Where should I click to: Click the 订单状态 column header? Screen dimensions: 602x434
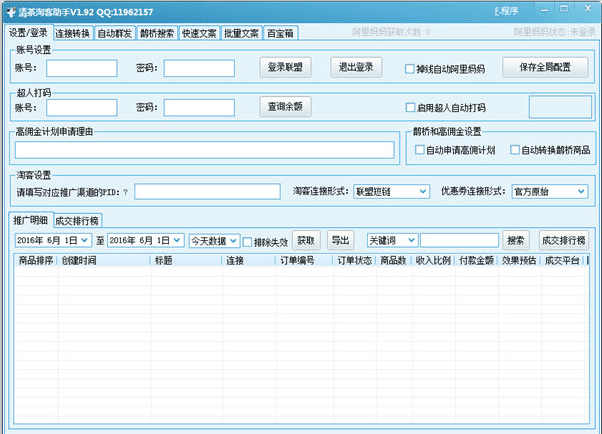pyautogui.click(x=354, y=260)
